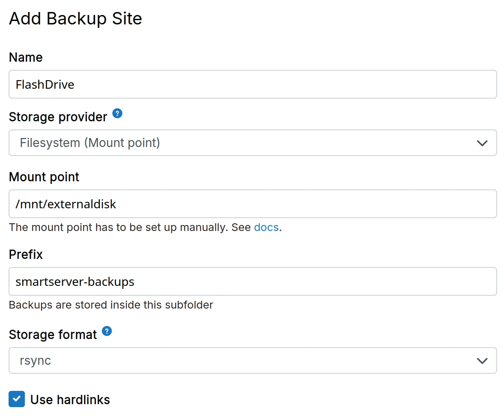Viewport: 504px width, 420px height.
Task: Select the checkmark icon next to Use hardlinks
Action: click(16, 399)
